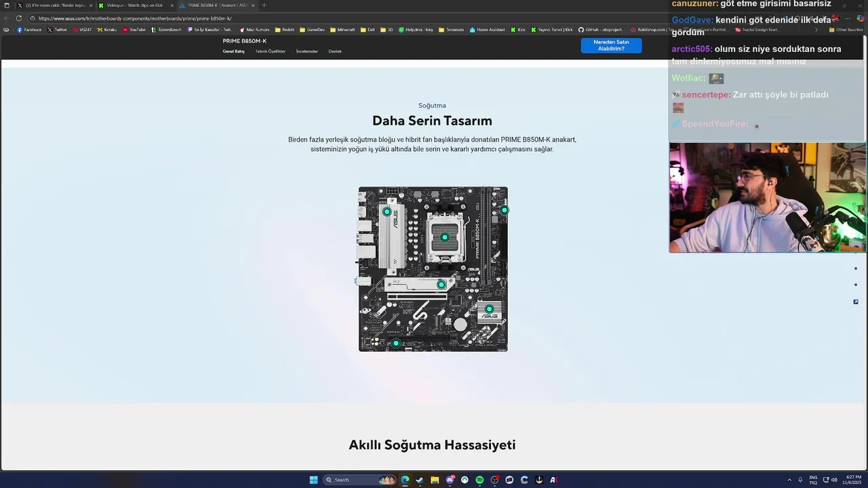
Task: Click the Daha Serin Tasarım heading
Action: [x=432, y=121]
